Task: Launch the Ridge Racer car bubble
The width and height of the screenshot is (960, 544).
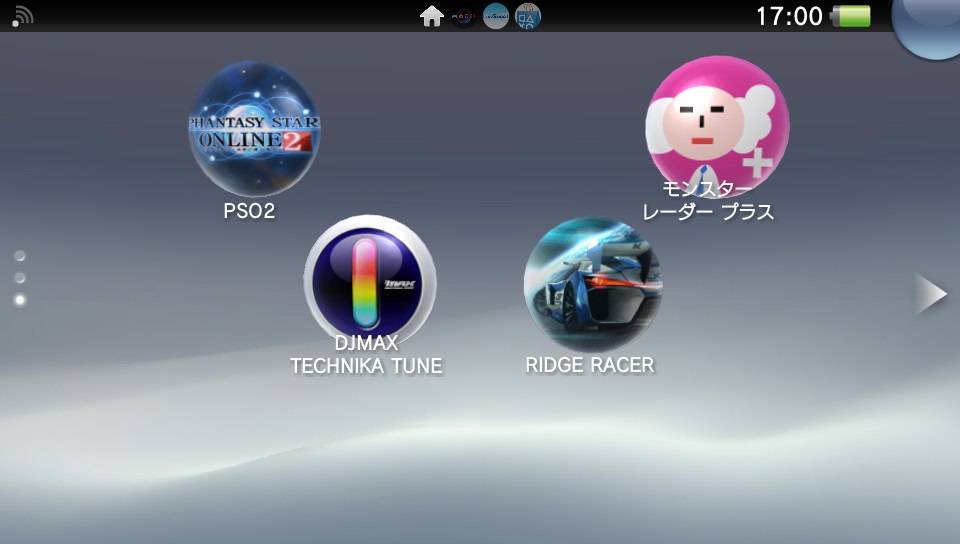Action: tap(593, 285)
